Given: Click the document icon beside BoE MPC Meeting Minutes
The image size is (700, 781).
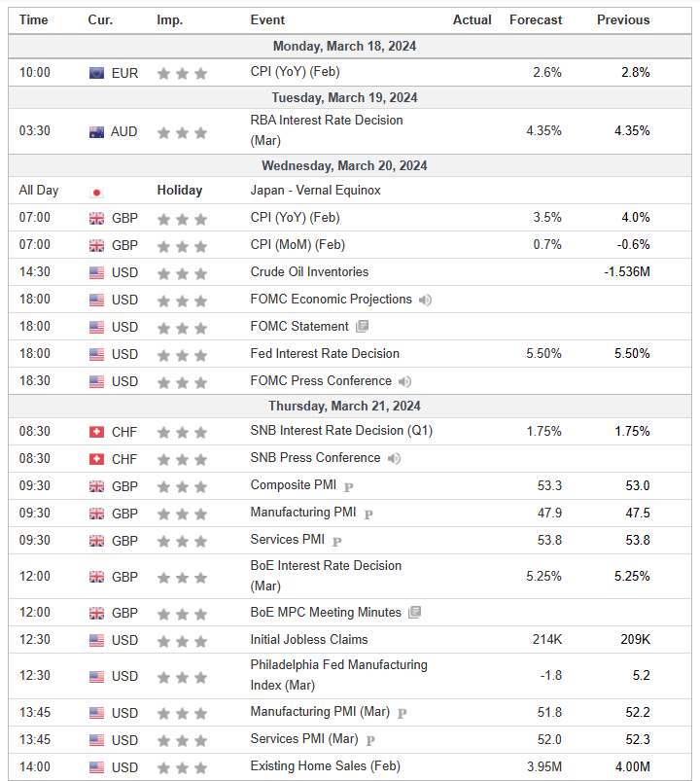Looking at the screenshot, I should pyautogui.click(x=414, y=613).
